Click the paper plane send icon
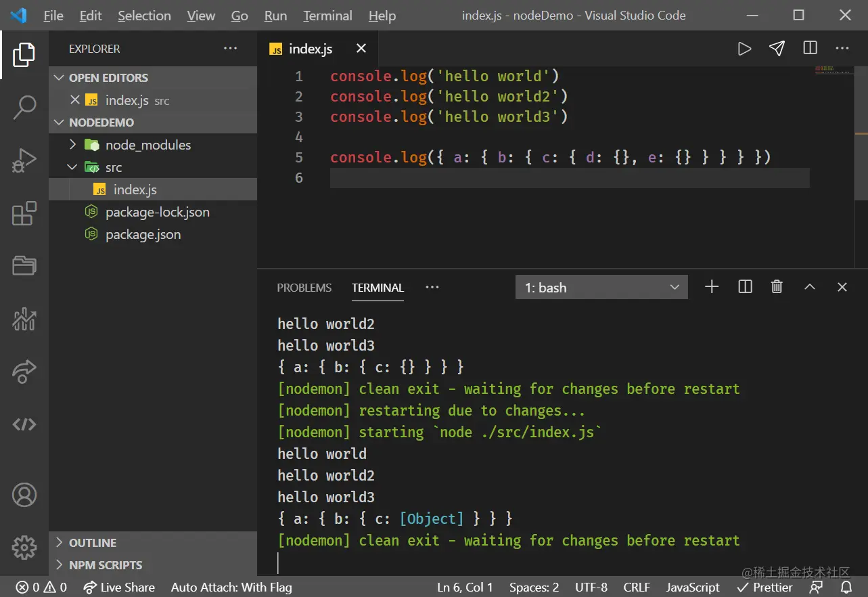This screenshot has width=868, height=597. [x=777, y=48]
